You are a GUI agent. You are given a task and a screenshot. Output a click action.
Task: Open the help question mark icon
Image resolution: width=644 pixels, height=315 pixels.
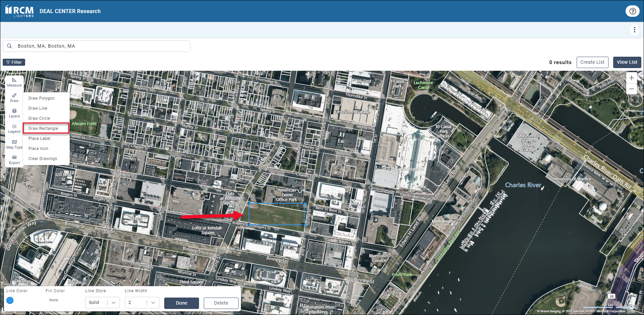[632, 11]
